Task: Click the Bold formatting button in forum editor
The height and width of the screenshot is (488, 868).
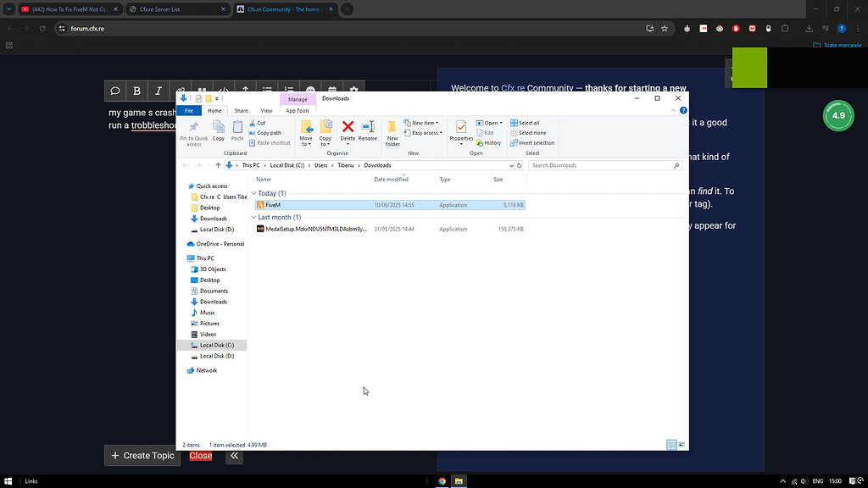Action: [136, 91]
